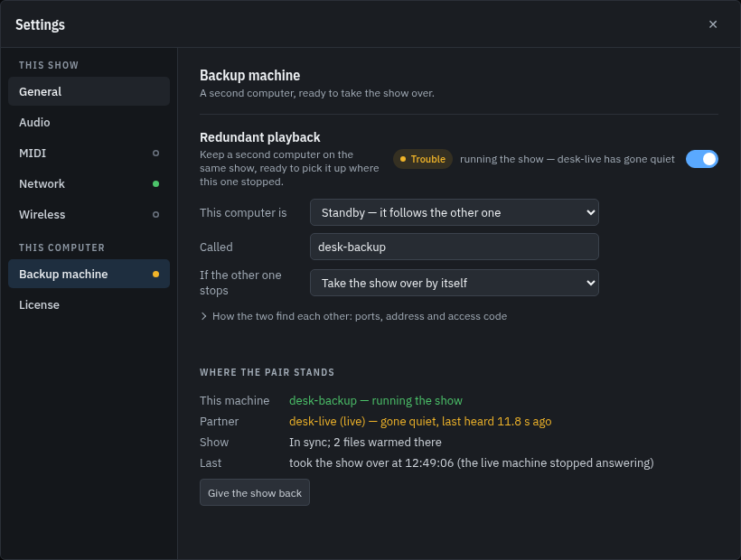Select the Backup machine sidebar item
Image resolution: width=741 pixels, height=560 pixels.
[x=89, y=274]
